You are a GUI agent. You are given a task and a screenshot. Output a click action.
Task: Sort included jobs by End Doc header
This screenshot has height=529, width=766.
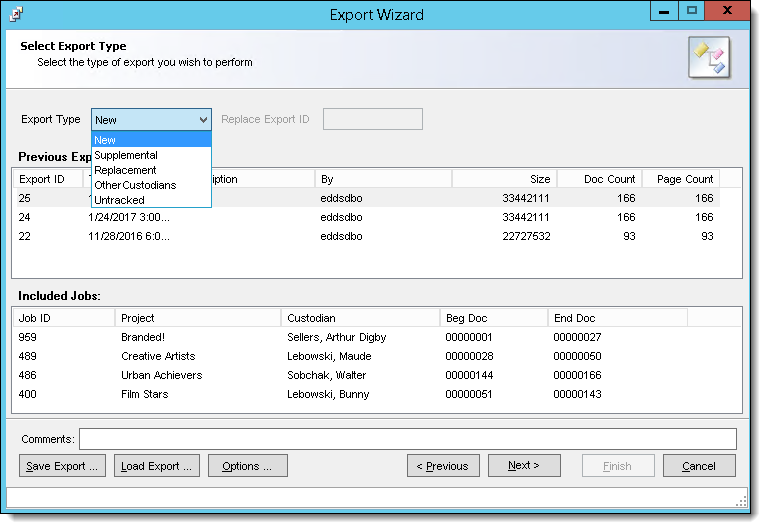point(617,318)
